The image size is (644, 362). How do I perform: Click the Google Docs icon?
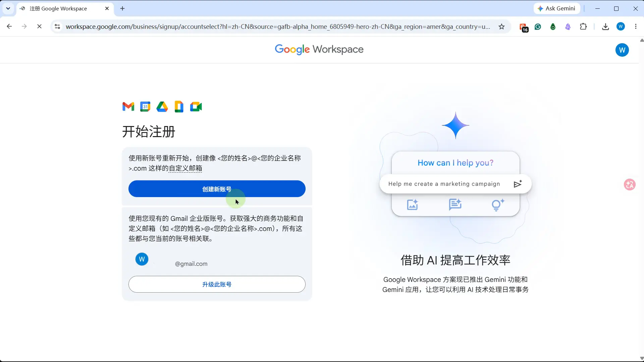point(179,107)
